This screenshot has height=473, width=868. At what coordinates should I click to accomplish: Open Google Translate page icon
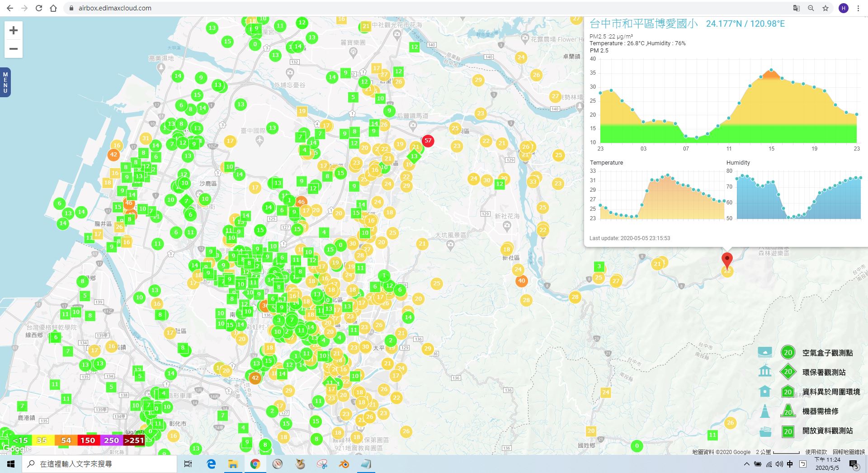point(797,8)
